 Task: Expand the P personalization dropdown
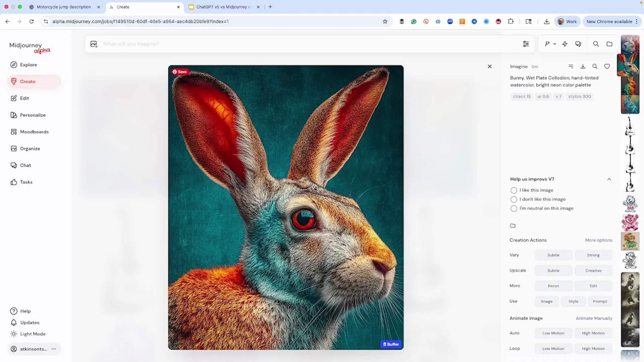click(x=550, y=44)
